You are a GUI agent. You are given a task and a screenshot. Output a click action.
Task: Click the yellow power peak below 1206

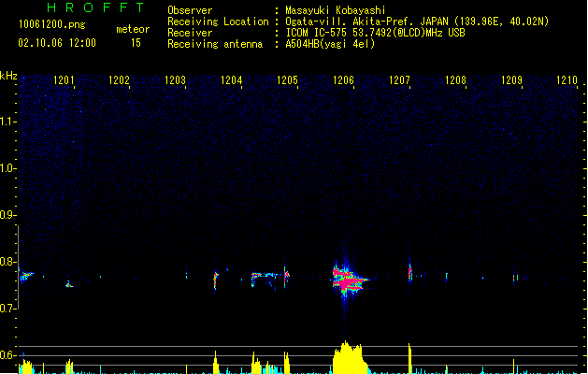(x=349, y=358)
